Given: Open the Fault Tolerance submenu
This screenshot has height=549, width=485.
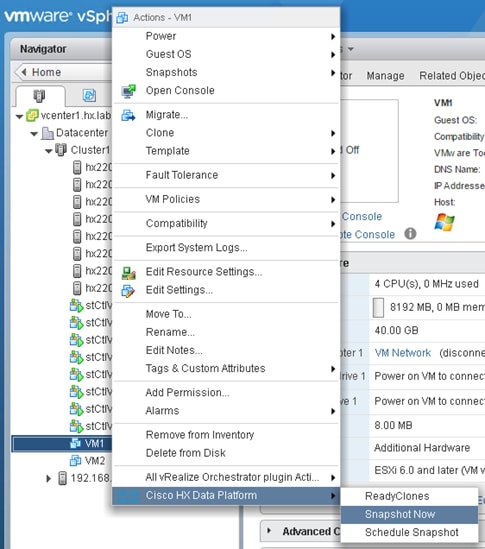Looking at the screenshot, I should (226, 175).
